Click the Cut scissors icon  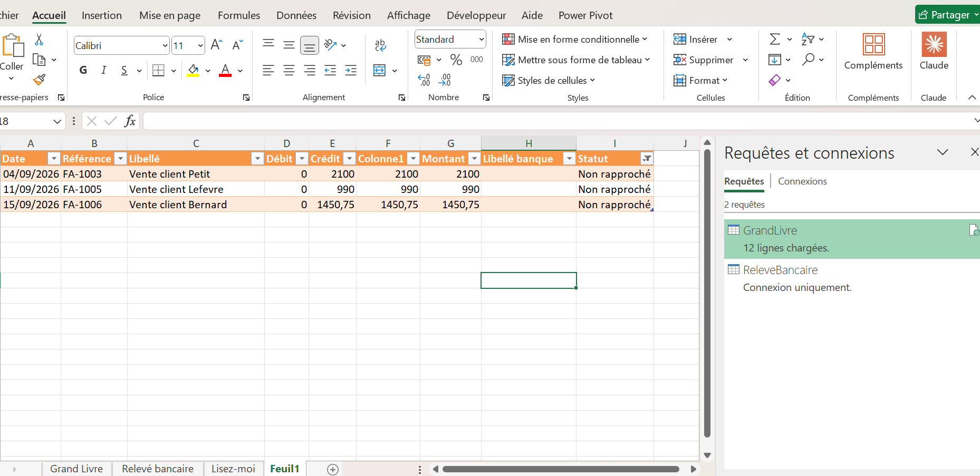[39, 40]
